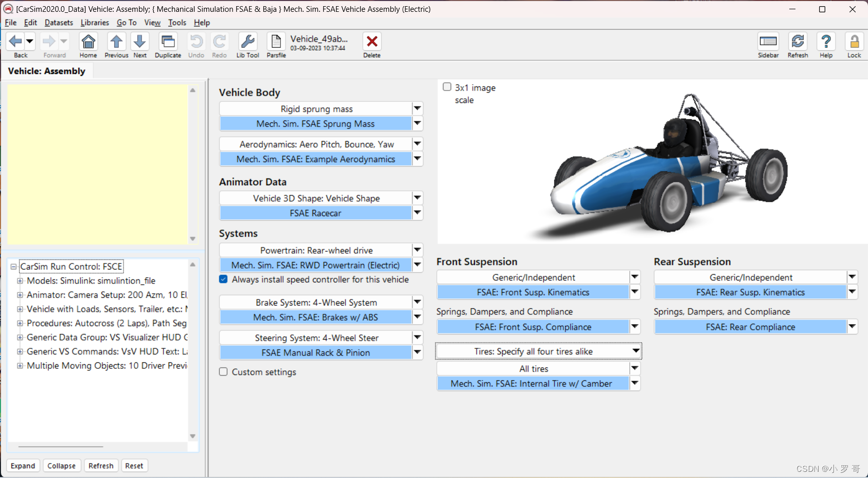Click the Undo icon
Image resolution: width=868 pixels, height=478 pixels.
[196, 41]
